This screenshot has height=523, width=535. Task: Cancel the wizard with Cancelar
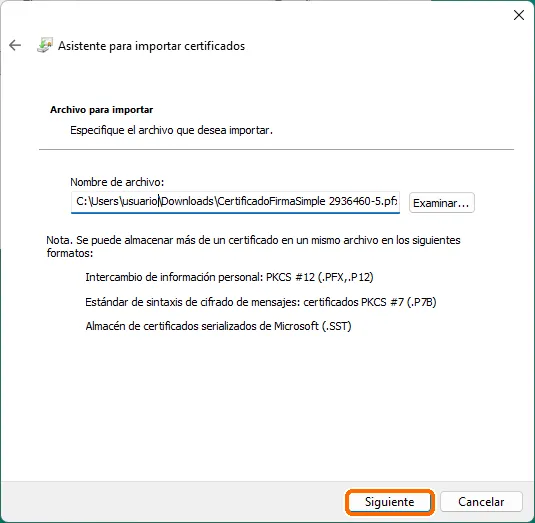click(481, 502)
